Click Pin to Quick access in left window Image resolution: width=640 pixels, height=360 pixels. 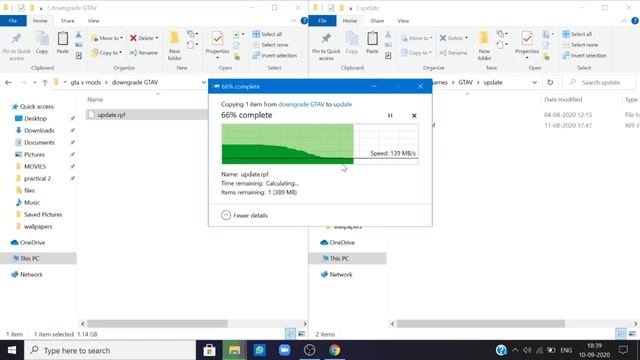click(x=16, y=47)
